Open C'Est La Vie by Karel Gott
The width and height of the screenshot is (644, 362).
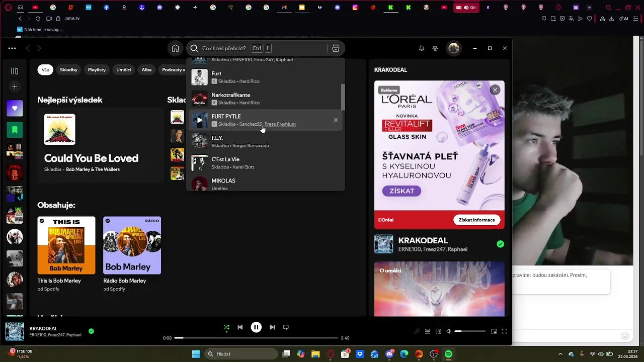266,163
